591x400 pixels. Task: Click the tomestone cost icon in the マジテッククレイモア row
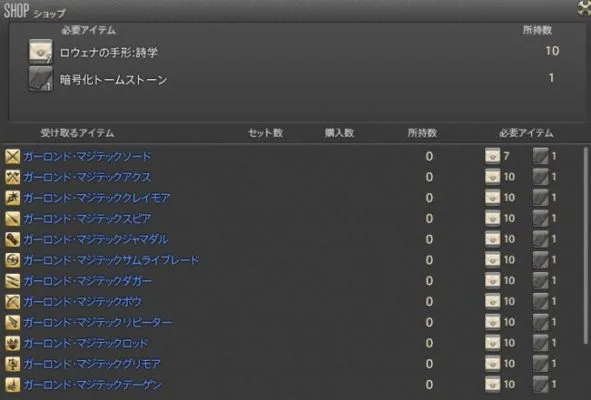540,198
